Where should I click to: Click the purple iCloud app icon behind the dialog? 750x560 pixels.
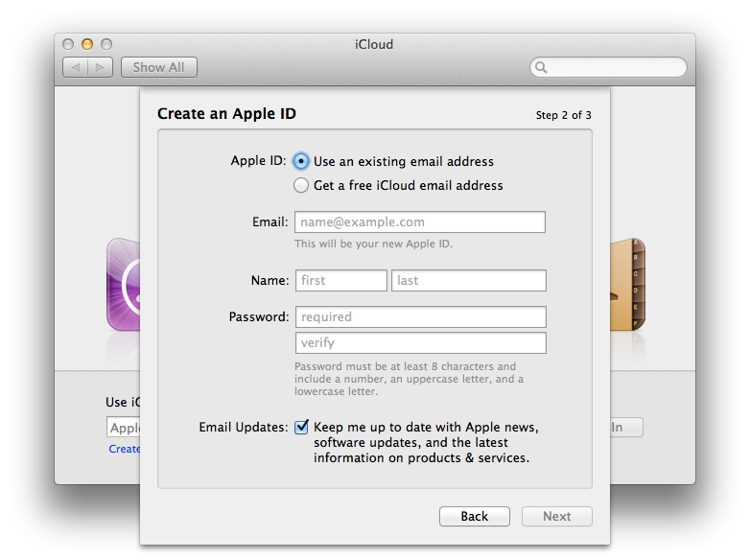coord(124,285)
